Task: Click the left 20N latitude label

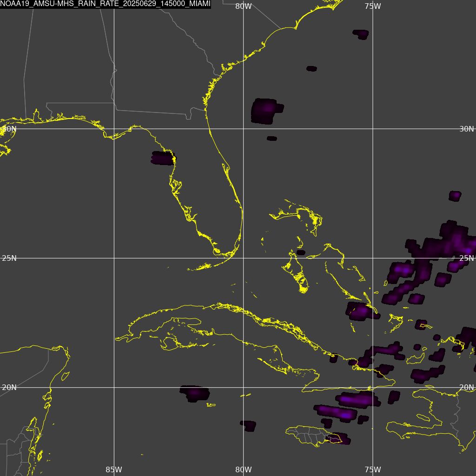Action: pyautogui.click(x=9, y=387)
